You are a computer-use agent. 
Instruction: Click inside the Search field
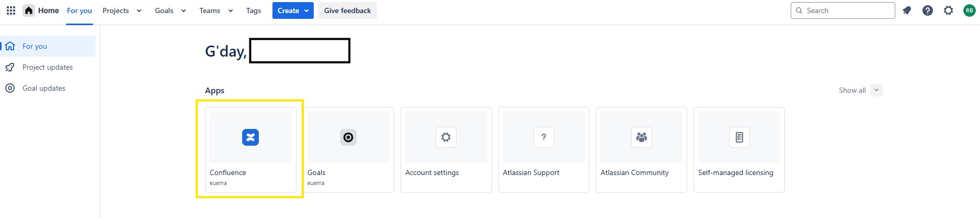tap(847, 10)
